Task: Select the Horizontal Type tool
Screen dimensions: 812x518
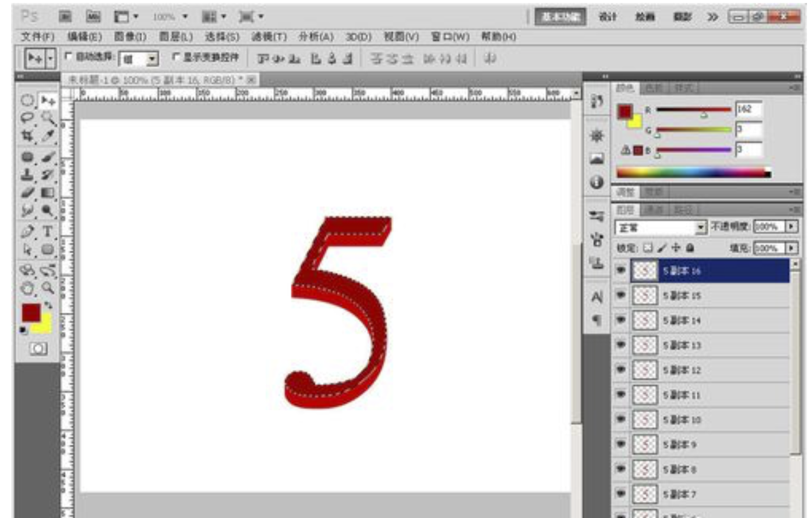Action: [48, 231]
